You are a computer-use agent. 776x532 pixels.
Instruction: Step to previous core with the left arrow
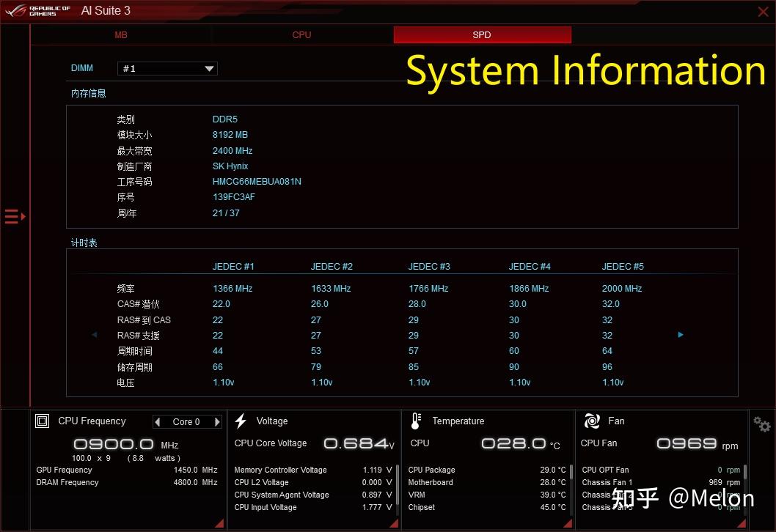point(157,421)
